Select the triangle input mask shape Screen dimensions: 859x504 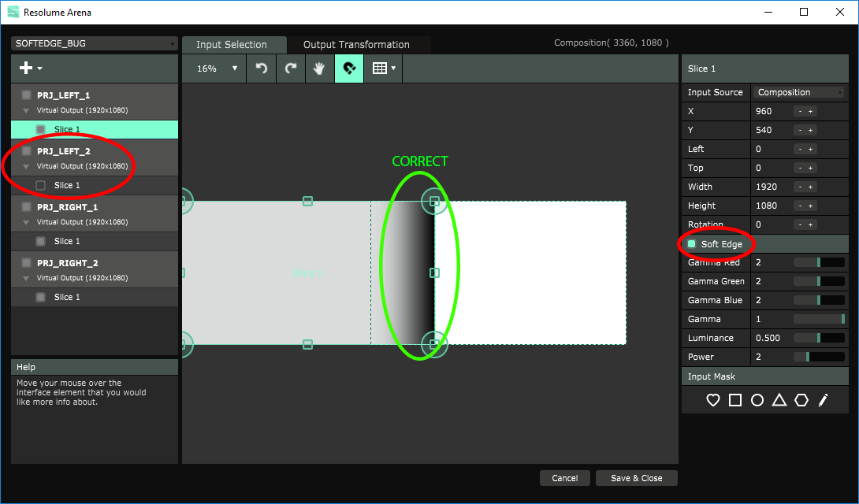(779, 400)
